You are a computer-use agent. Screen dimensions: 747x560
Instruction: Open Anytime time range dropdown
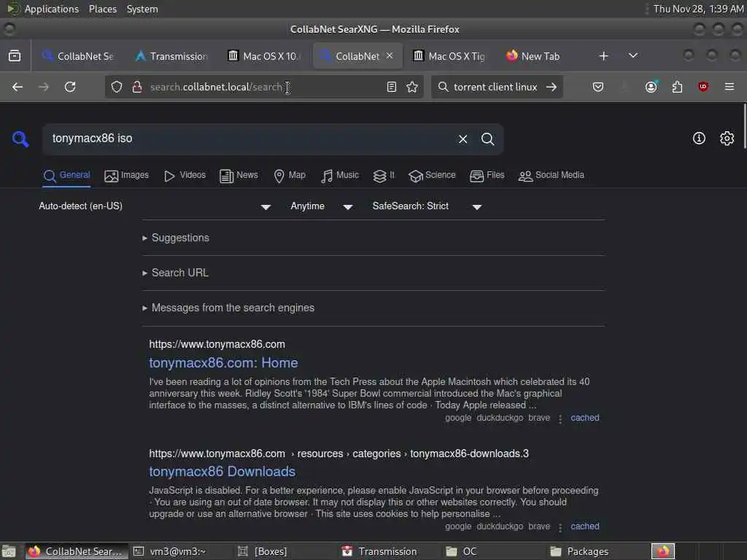point(322,206)
